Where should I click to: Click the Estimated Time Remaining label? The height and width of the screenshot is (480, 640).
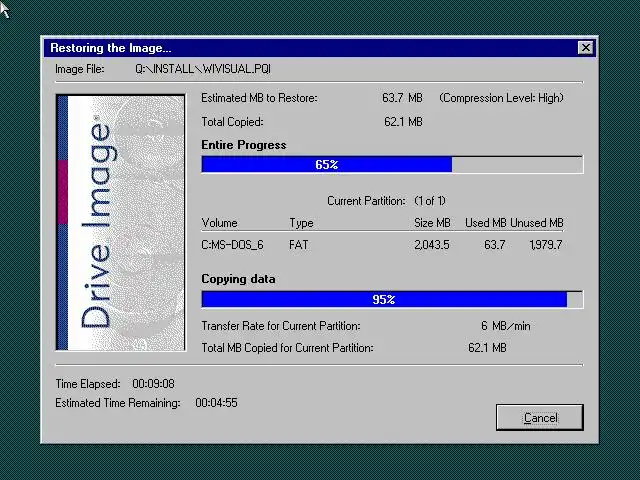pyautogui.click(x=118, y=403)
